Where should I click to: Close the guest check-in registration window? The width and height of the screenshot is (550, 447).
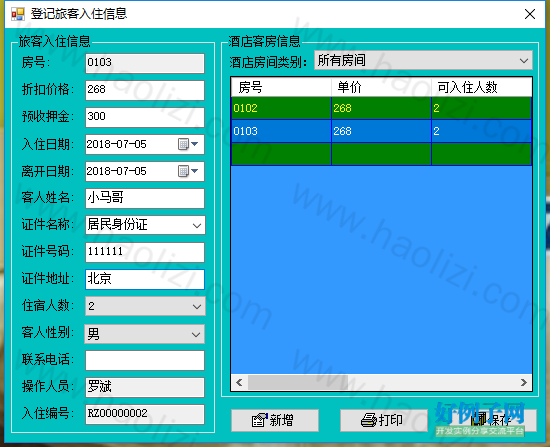530,14
